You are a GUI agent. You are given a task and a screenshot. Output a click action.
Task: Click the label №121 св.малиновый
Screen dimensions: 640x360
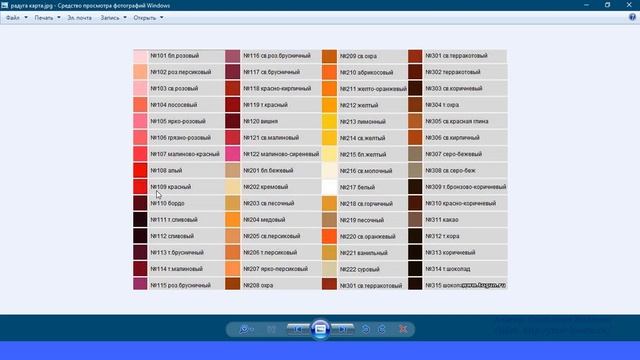(271, 138)
